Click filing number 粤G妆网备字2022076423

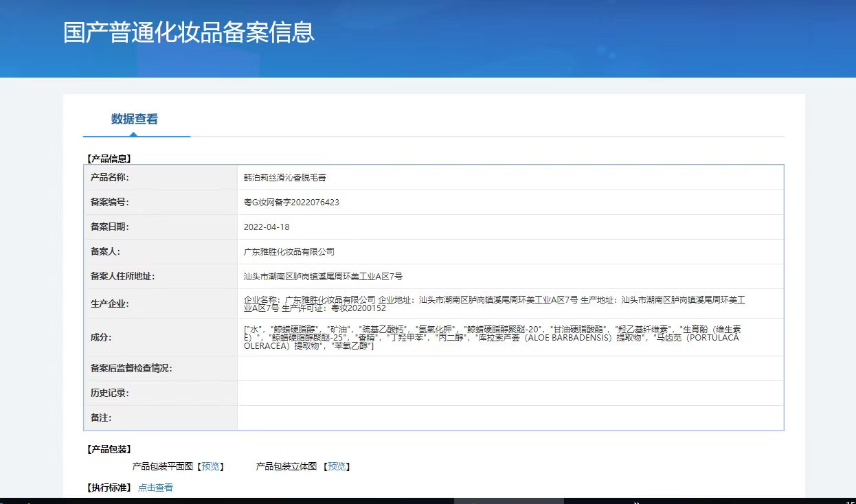pyautogui.click(x=291, y=203)
